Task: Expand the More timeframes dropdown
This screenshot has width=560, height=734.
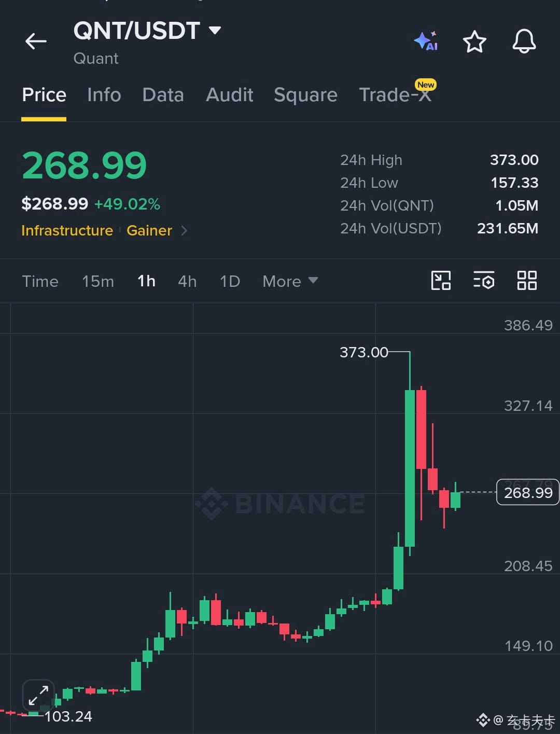Action: pyautogui.click(x=290, y=281)
